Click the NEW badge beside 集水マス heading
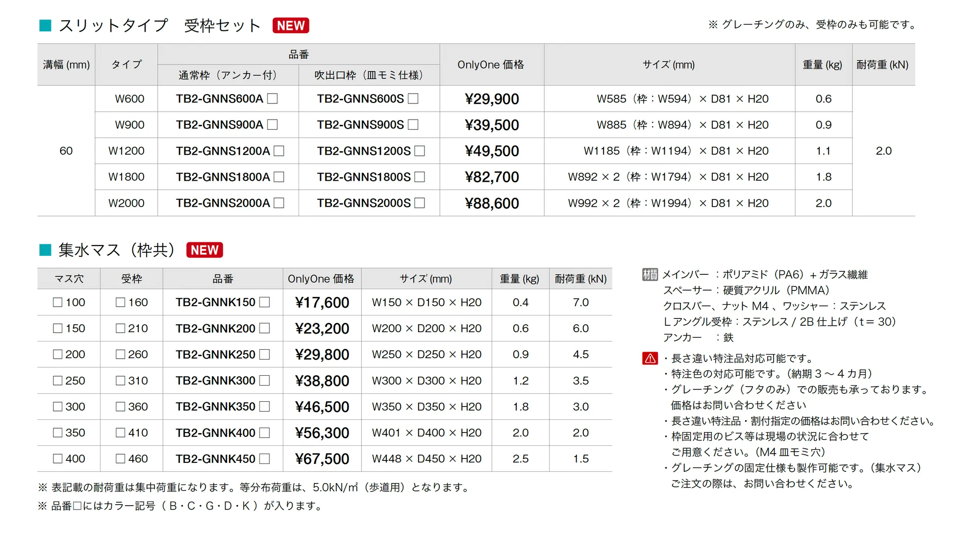Screen dimensions: 980x533 coord(204,250)
